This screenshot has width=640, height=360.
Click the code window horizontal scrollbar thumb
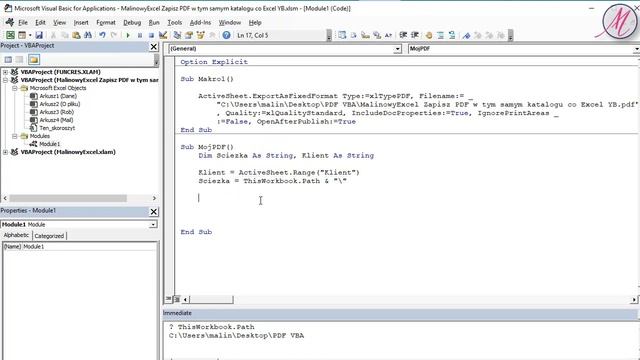[x=211, y=300]
